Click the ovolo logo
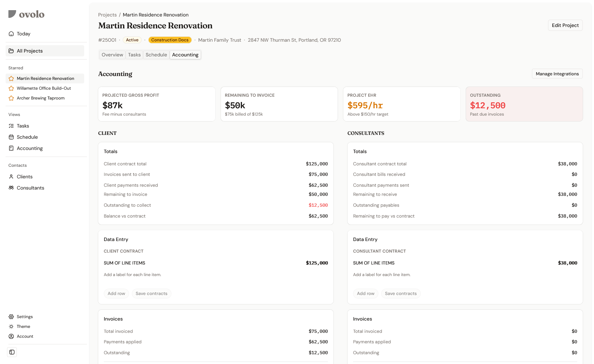 pos(26,14)
